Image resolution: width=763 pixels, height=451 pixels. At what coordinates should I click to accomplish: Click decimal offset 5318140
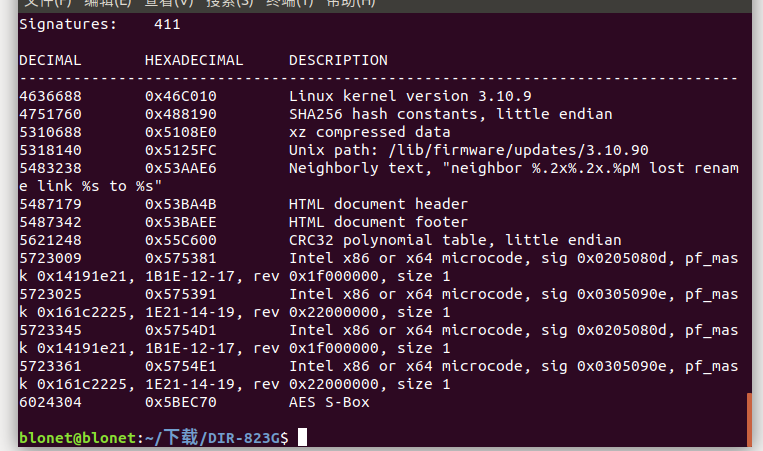tap(50, 150)
